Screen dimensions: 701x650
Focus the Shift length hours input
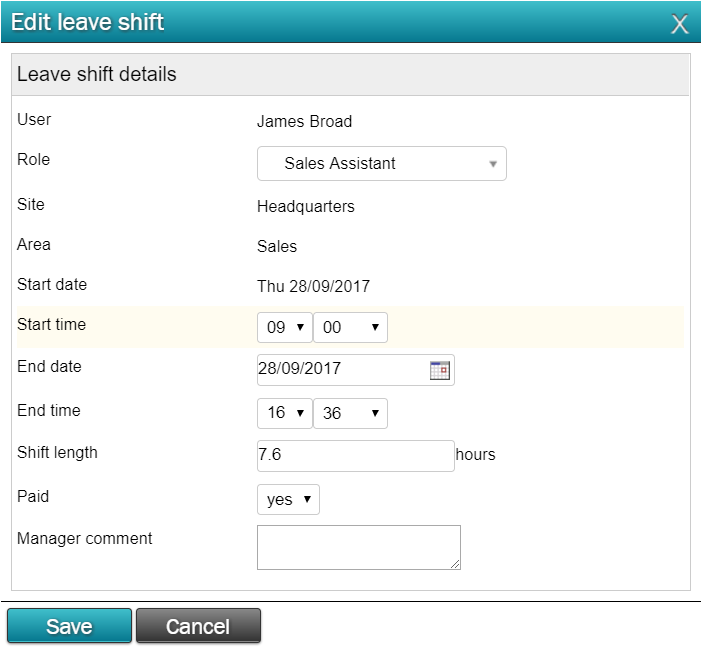click(356, 456)
